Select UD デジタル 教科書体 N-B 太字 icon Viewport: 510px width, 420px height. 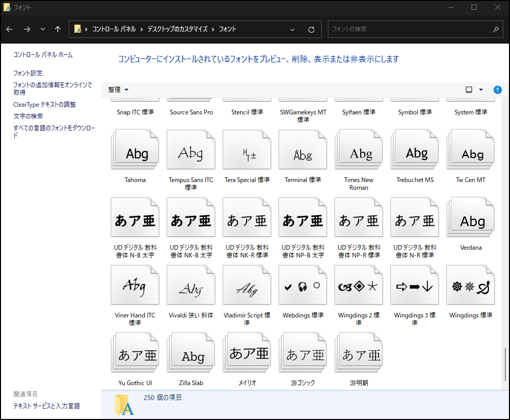(135, 217)
